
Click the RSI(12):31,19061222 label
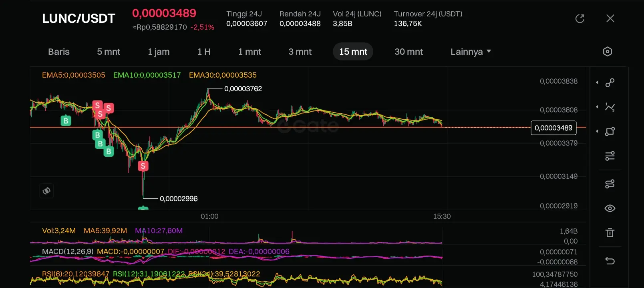click(x=149, y=274)
